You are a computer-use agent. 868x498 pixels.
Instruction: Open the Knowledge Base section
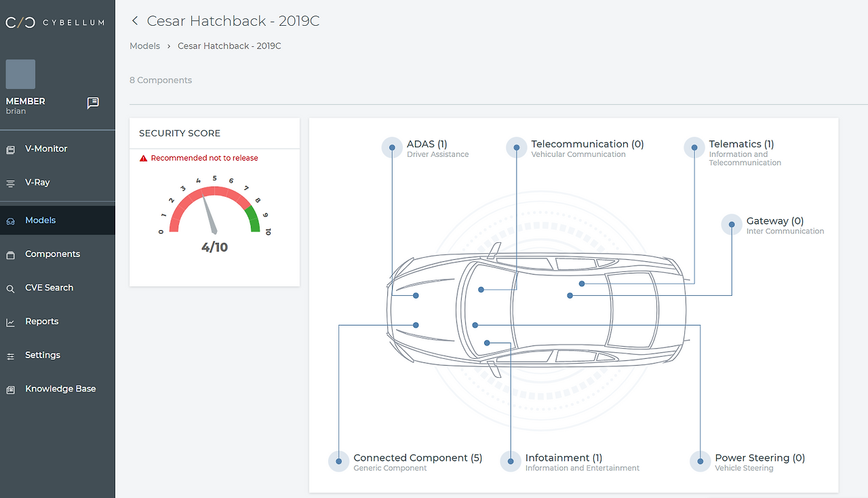click(60, 389)
